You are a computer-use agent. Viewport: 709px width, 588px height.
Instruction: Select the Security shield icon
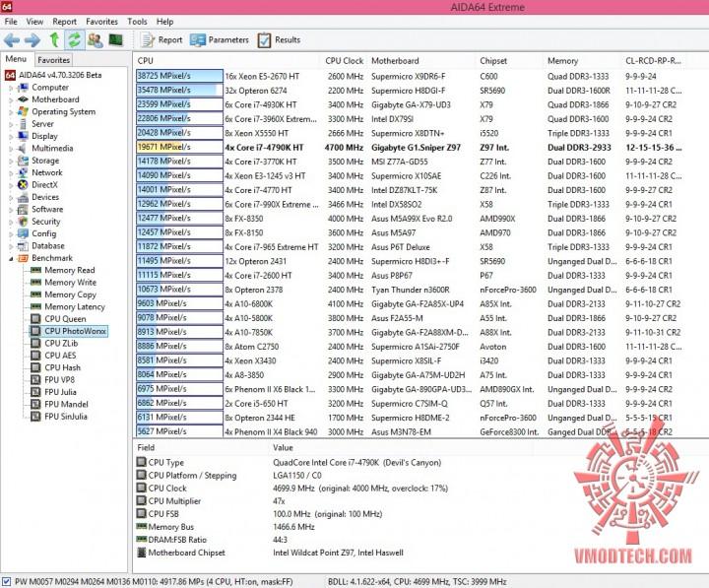coord(23,222)
